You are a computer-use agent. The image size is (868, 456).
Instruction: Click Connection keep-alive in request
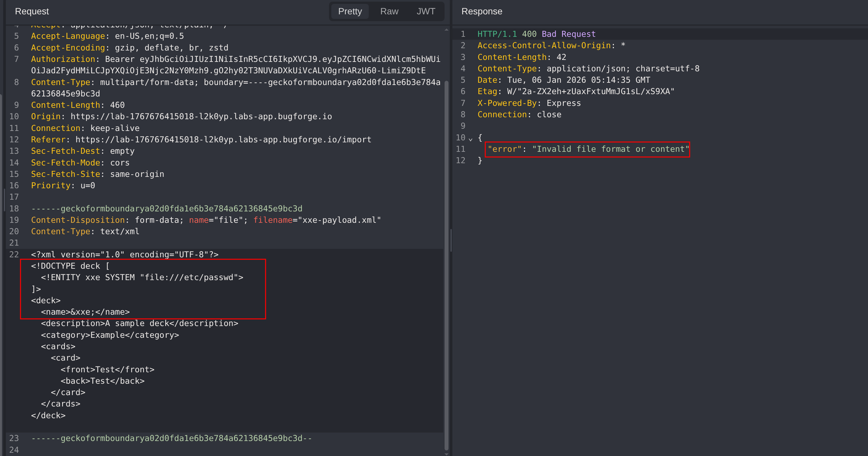tap(85, 128)
